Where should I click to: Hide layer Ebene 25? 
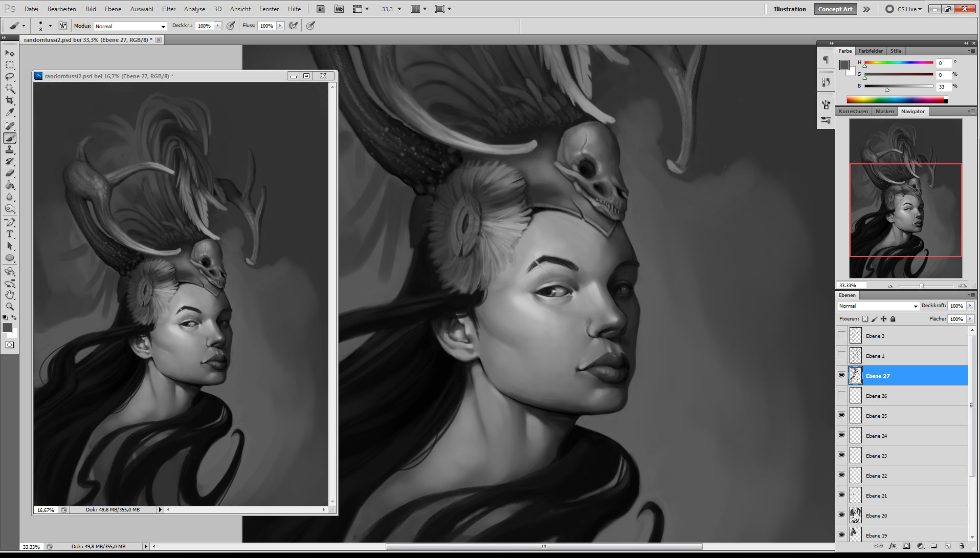coord(841,415)
